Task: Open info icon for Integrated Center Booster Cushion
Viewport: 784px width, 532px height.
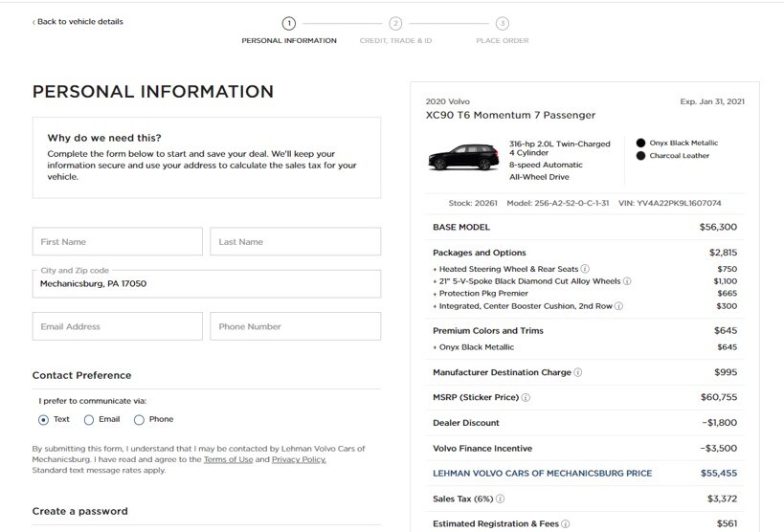Action: click(619, 306)
